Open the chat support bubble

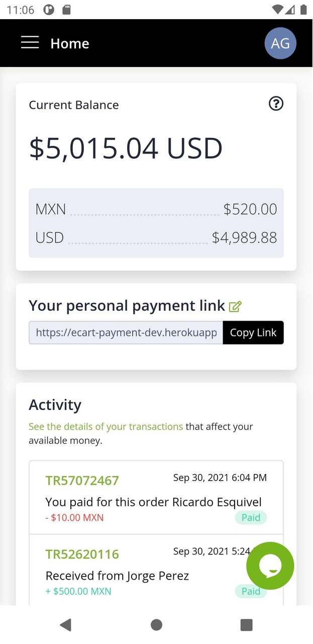click(x=270, y=566)
